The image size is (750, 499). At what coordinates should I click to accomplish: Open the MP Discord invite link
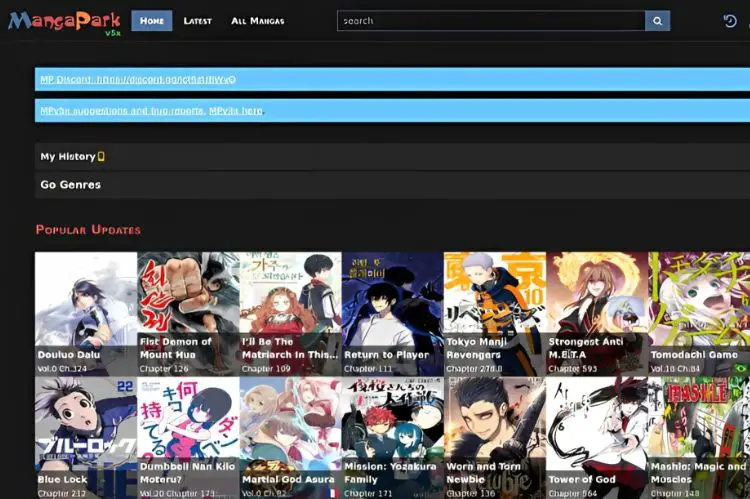pyautogui.click(x=138, y=79)
